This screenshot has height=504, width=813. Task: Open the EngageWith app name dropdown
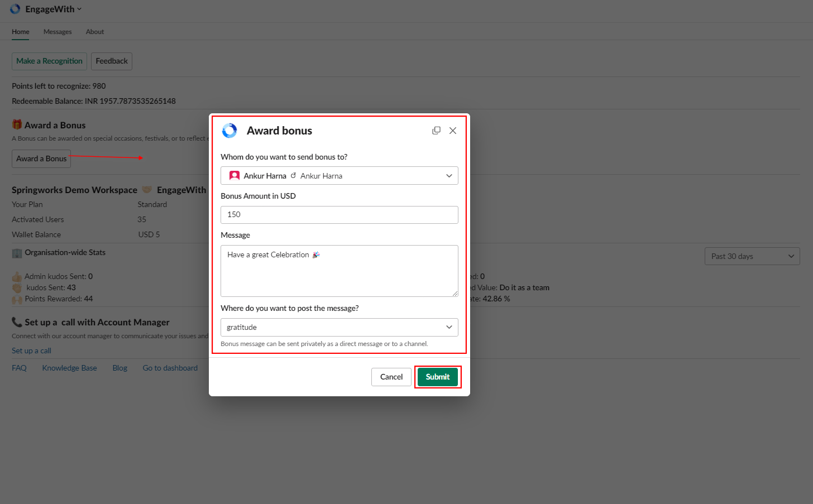tap(54, 9)
